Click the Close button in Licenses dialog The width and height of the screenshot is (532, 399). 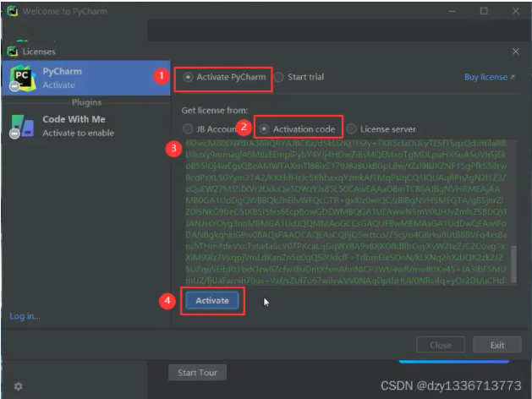(x=441, y=345)
